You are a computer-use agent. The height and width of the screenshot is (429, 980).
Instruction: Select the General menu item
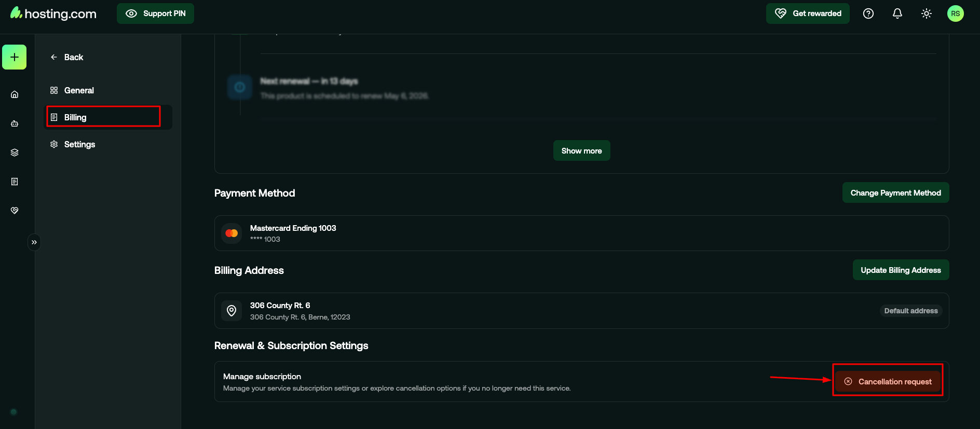pos(79,90)
